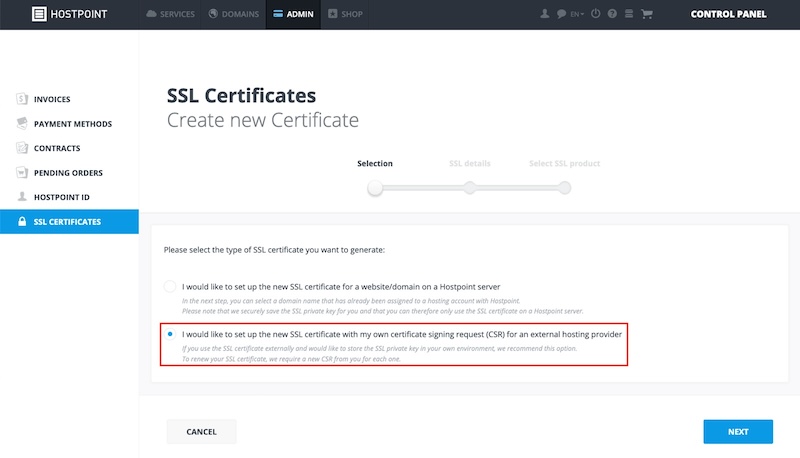
Task: Click the "Selection" step label
Action: click(375, 163)
